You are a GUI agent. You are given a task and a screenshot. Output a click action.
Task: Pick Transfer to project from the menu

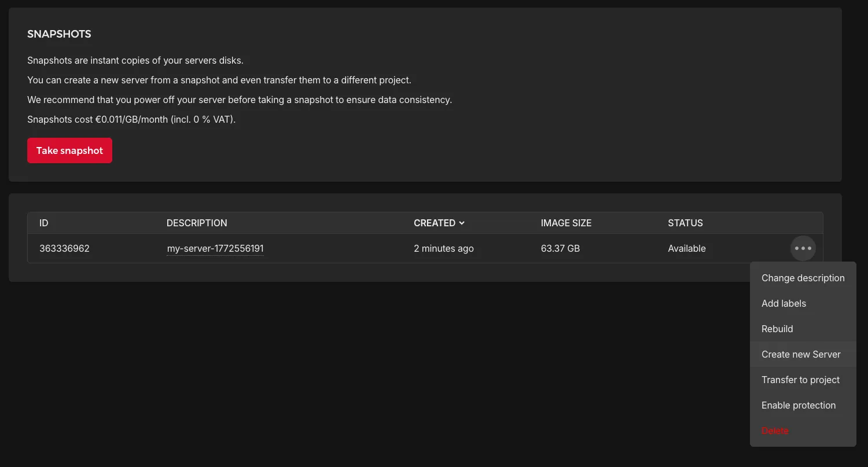click(x=803, y=380)
